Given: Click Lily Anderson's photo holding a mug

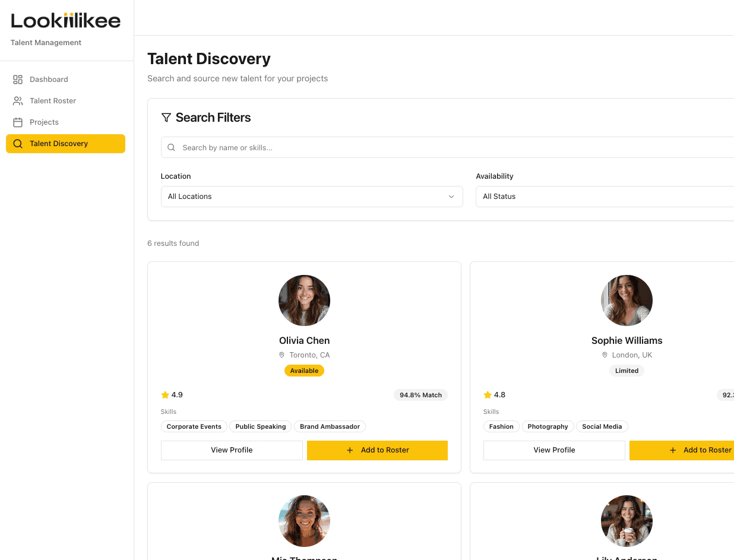Looking at the screenshot, I should (x=627, y=521).
